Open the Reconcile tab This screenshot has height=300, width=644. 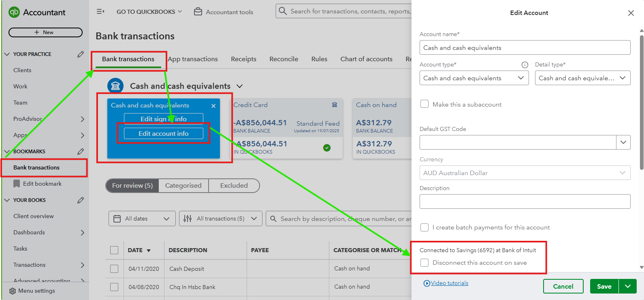point(284,59)
